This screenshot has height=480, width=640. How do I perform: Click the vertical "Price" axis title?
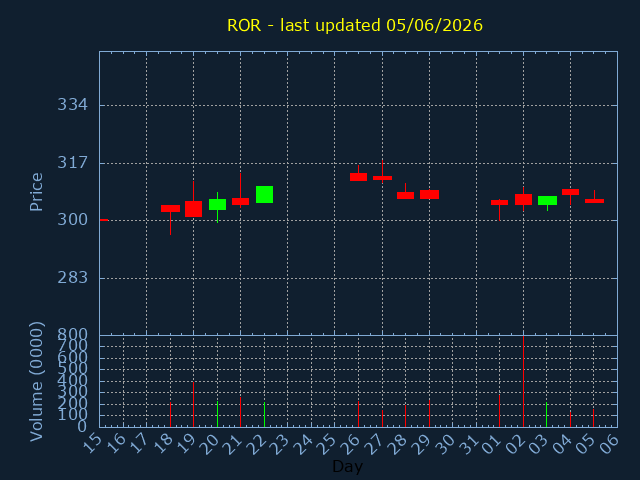click(36, 192)
